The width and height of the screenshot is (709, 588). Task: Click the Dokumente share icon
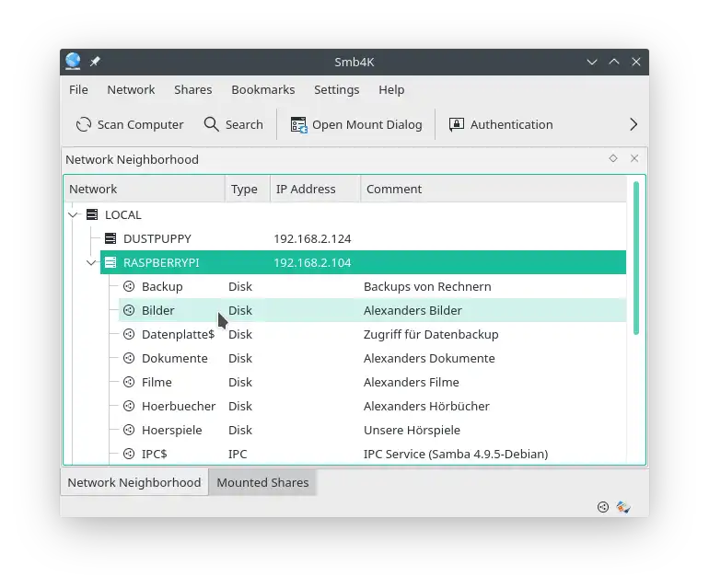(x=129, y=358)
